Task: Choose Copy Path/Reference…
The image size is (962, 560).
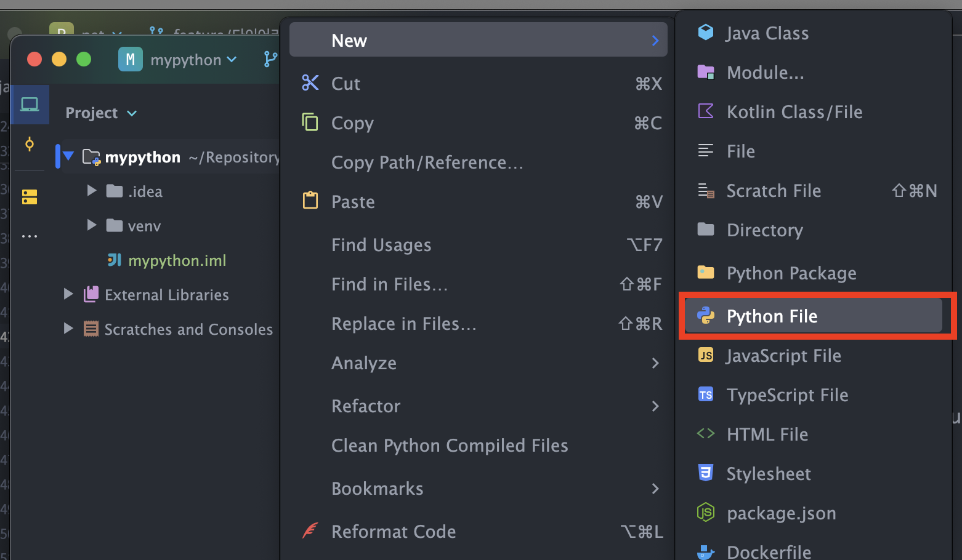Action: pos(427,162)
